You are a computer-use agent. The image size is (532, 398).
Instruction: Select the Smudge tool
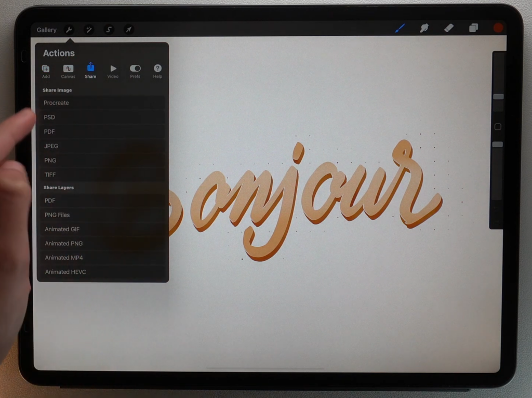424,28
